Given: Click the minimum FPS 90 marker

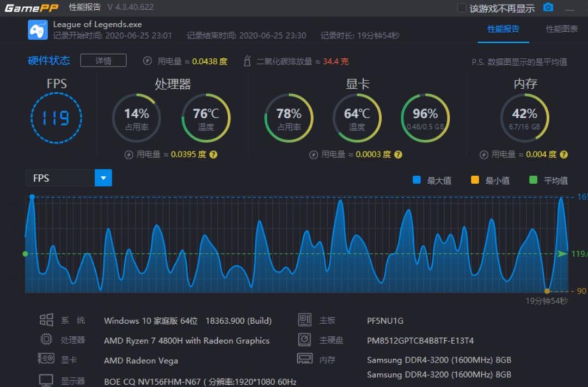Looking at the screenshot, I should click(x=547, y=291).
